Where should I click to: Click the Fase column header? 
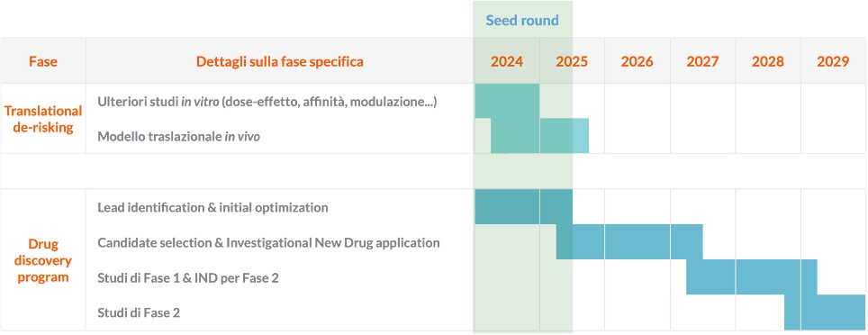43,61
